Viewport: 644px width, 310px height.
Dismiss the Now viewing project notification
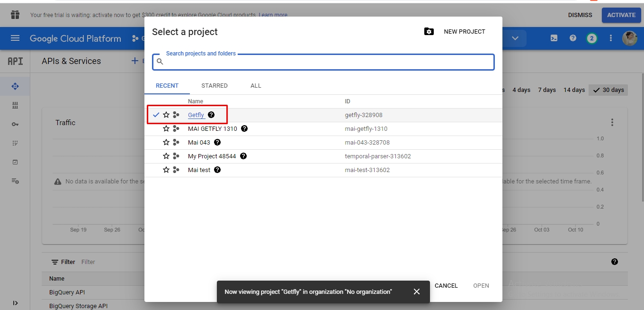tap(416, 292)
